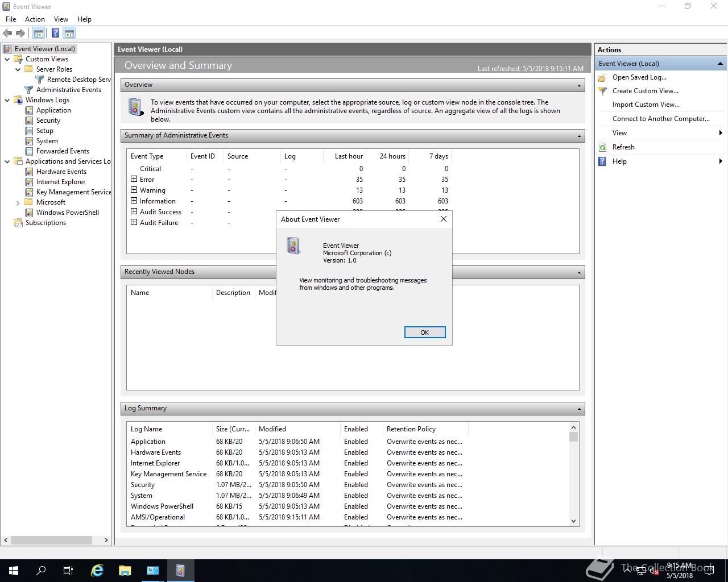The image size is (728, 582).
Task: Collapse Recently Viewed Nodes section
Action: pyautogui.click(x=579, y=272)
